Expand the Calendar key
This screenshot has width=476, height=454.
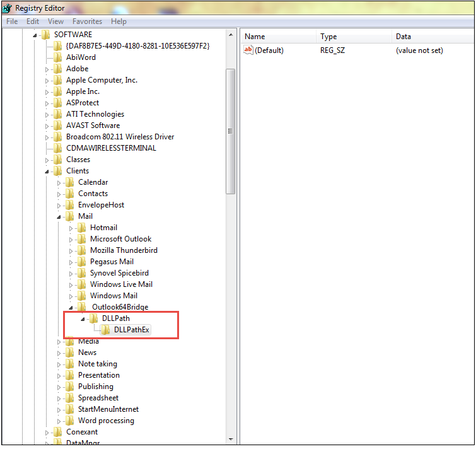pyautogui.click(x=59, y=183)
